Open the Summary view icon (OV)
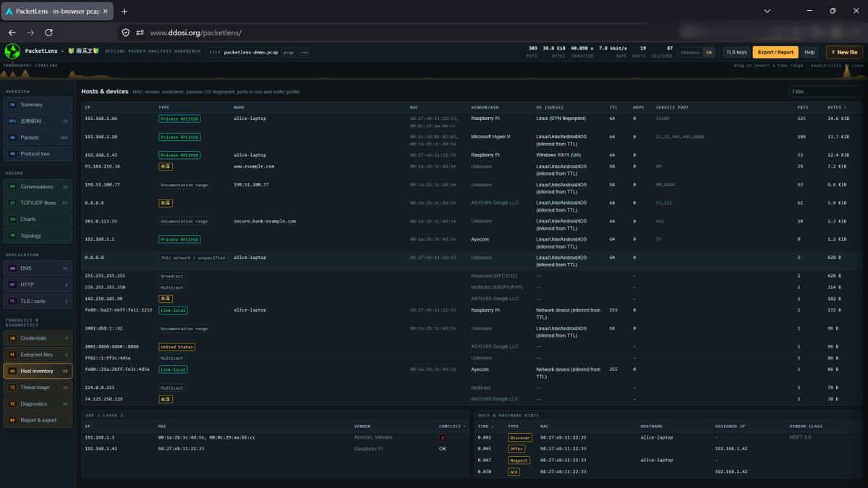868x488 pixels. [12, 105]
